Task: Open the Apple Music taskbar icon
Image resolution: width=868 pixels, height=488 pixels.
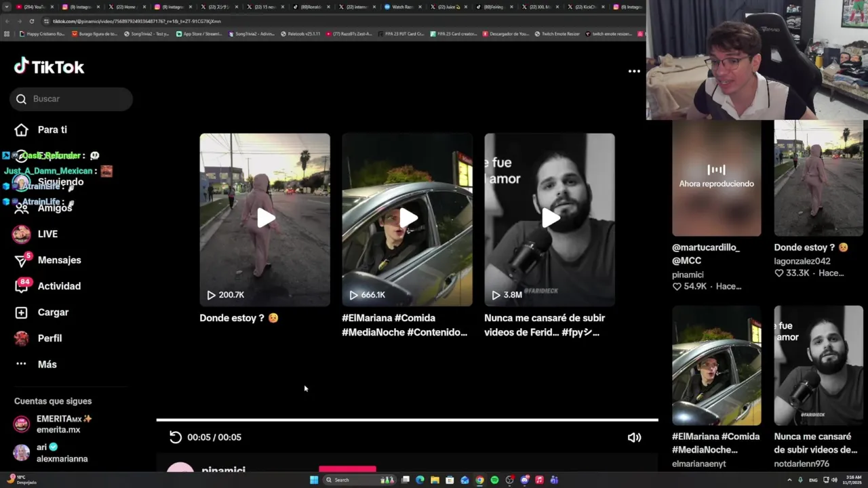Action: tap(539, 480)
